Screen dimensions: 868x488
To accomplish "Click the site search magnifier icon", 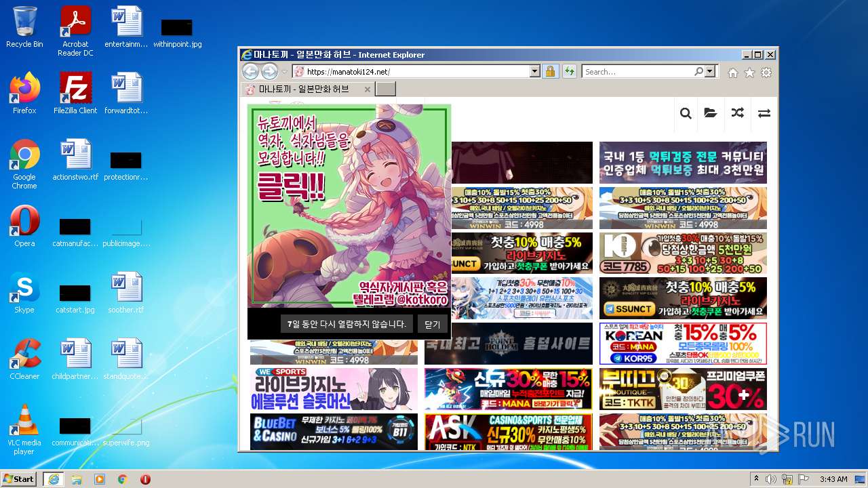I will 686,113.
